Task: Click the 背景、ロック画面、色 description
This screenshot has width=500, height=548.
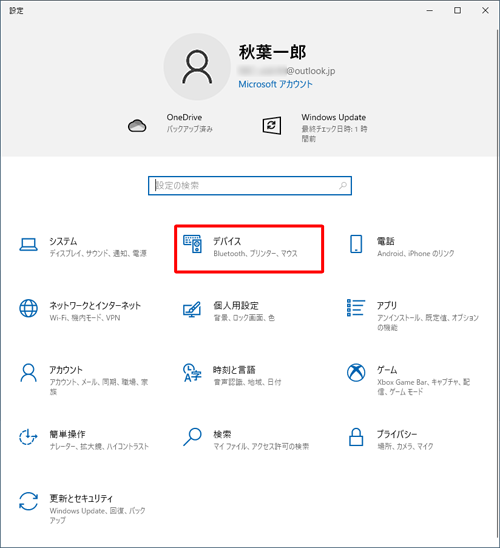Action: click(x=244, y=318)
